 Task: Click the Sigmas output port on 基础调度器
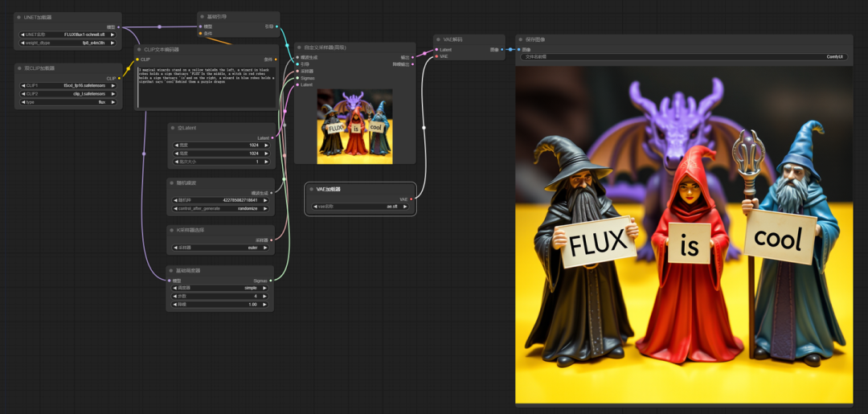coord(271,281)
